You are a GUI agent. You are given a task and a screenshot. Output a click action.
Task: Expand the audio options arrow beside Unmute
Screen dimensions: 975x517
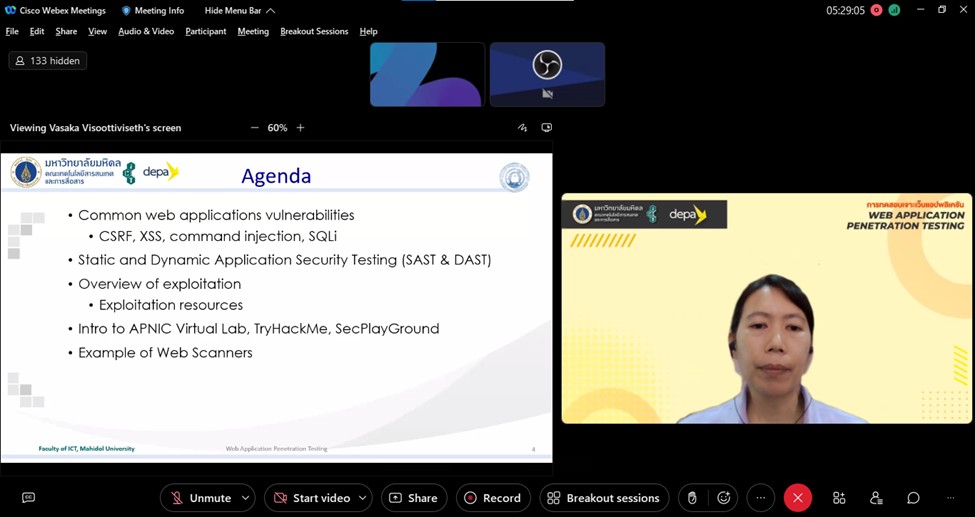point(246,498)
